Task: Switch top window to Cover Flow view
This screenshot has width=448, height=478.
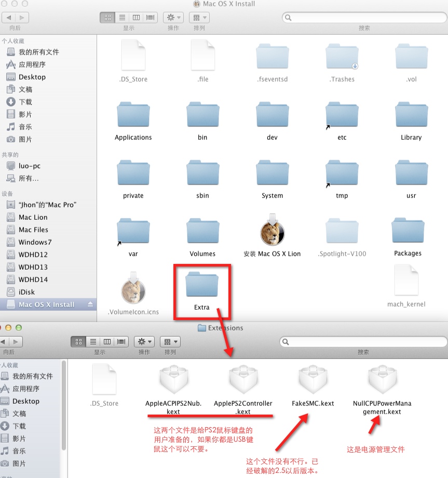Action: click(x=151, y=18)
